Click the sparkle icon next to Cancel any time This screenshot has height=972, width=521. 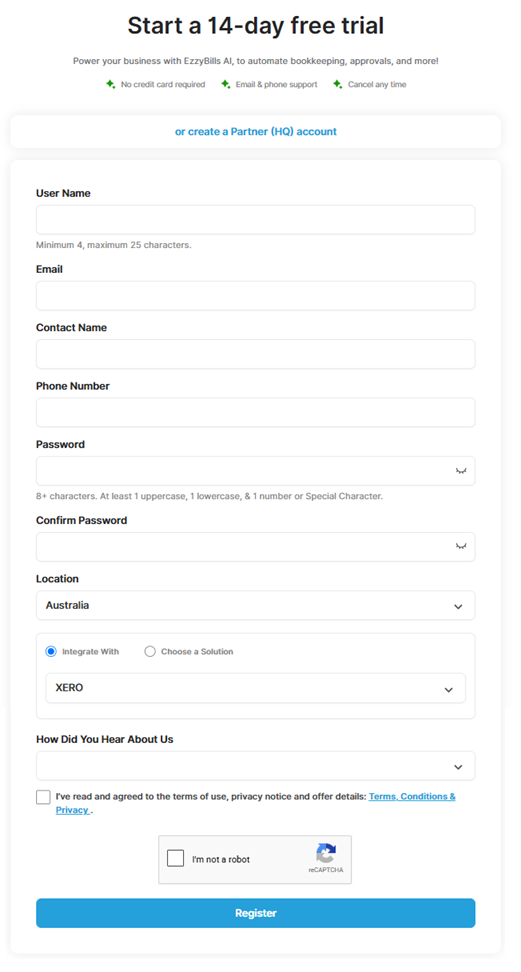(337, 84)
